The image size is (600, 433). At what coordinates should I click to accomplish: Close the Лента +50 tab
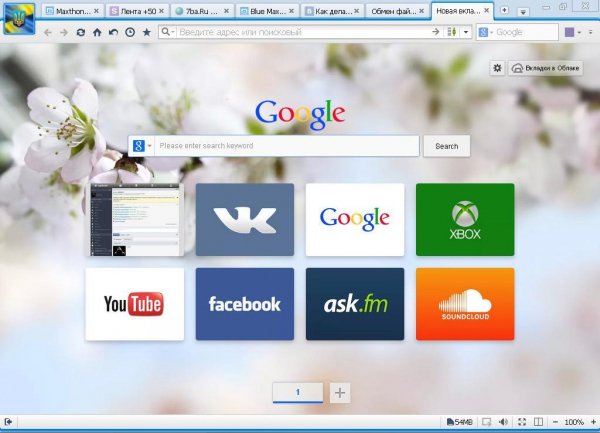pos(161,11)
